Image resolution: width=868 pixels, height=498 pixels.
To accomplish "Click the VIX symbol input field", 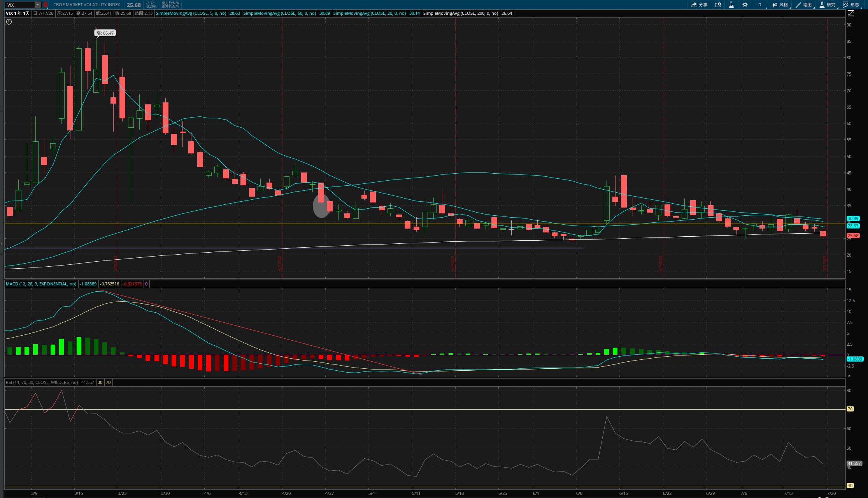I will [20, 5].
